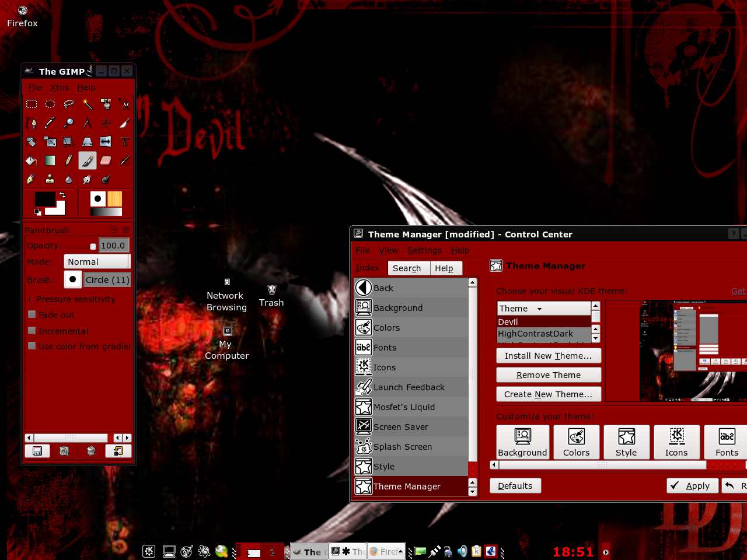This screenshot has width=747, height=560.
Task: Select the Blend gradient tool
Action: coord(50,160)
